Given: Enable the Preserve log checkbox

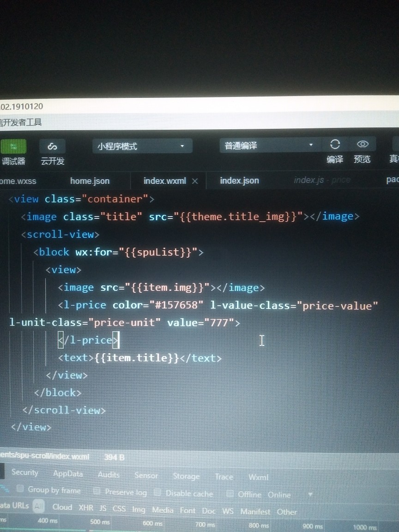Looking at the screenshot, I should coord(97,491).
